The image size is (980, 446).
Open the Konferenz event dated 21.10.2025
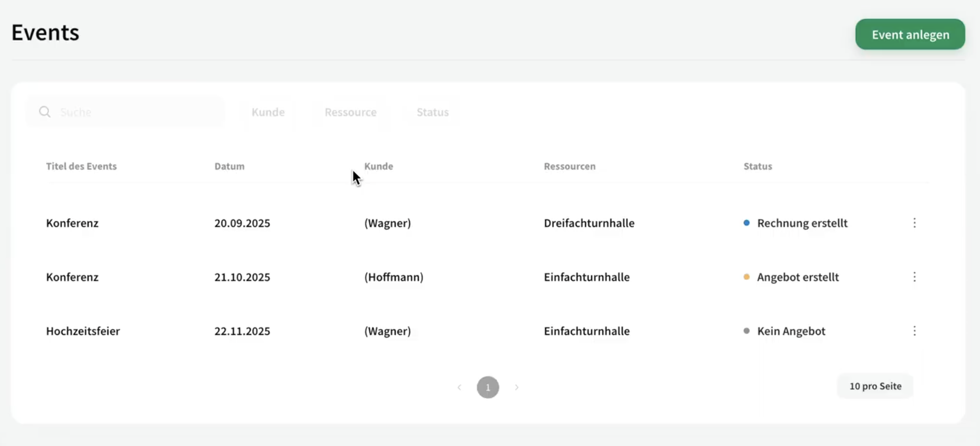click(x=72, y=277)
